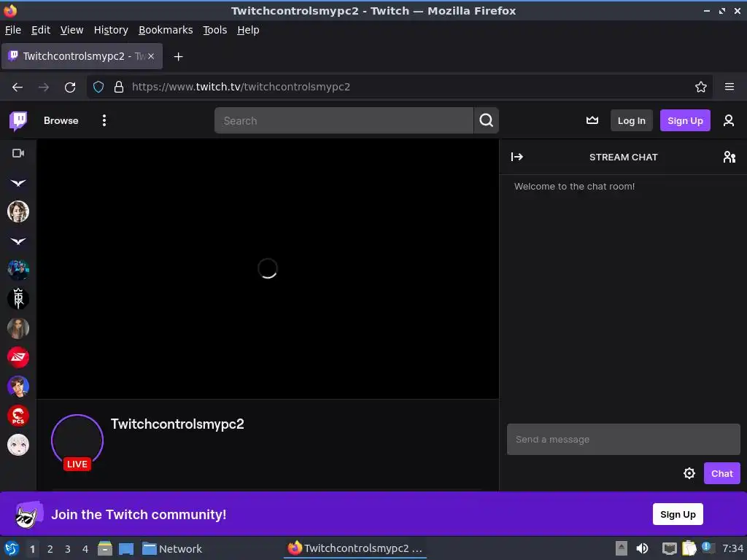
Task: Click the browser forward arrow
Action: click(x=44, y=87)
